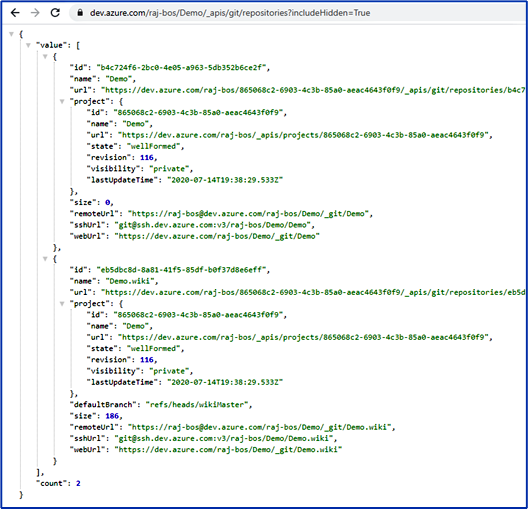Collapse the first "project" node

62,101
